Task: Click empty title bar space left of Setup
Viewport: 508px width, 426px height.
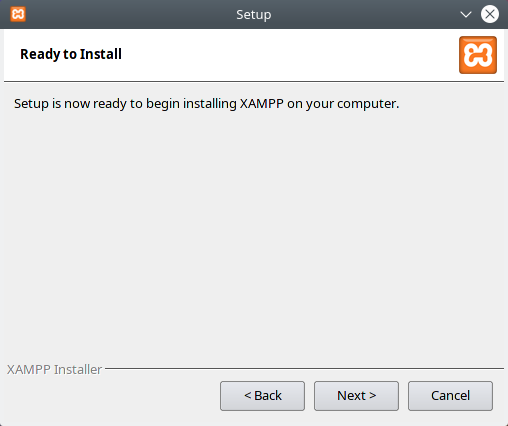Action: pos(130,14)
